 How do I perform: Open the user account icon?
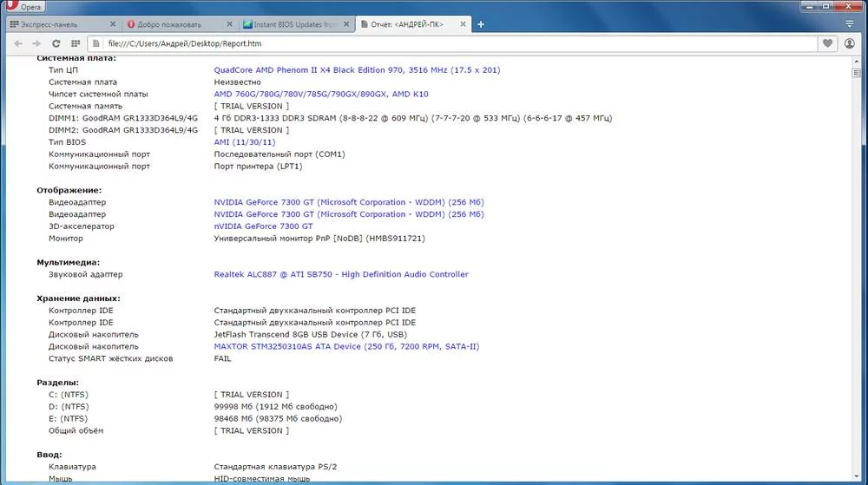850,43
